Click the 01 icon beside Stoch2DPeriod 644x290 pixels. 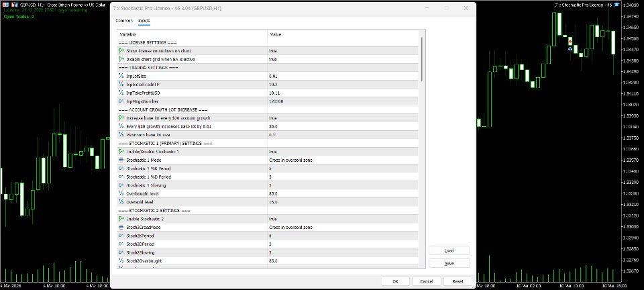(121, 244)
